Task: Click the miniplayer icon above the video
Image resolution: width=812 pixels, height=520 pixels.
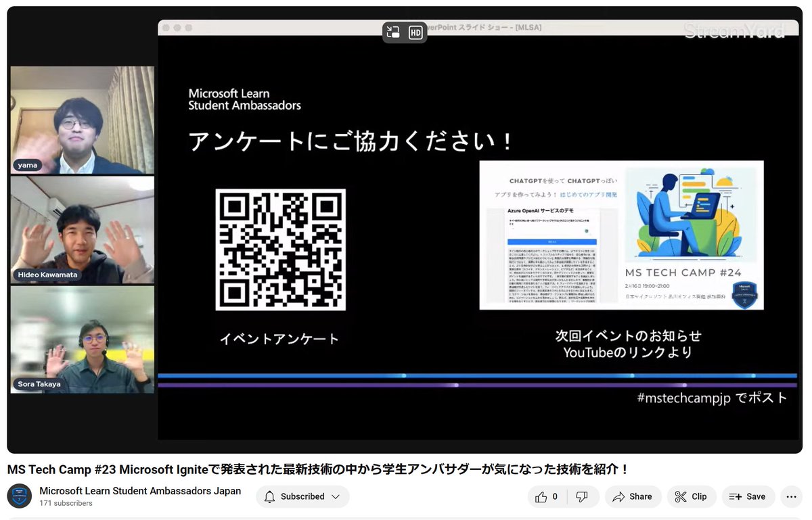Action: pyautogui.click(x=394, y=32)
